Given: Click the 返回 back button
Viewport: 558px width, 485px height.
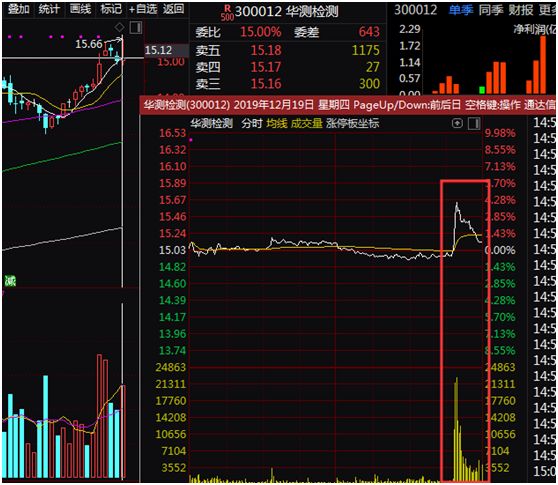Looking at the screenshot, I should click(174, 9).
